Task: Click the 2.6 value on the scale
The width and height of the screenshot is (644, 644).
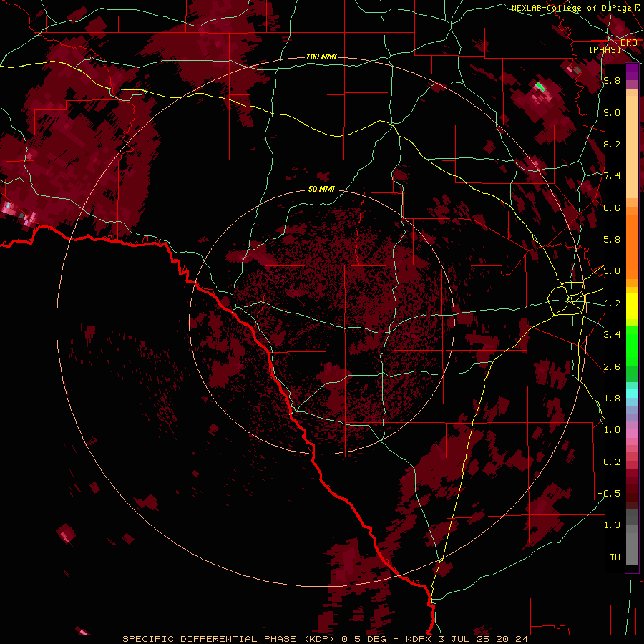Action: (x=612, y=366)
